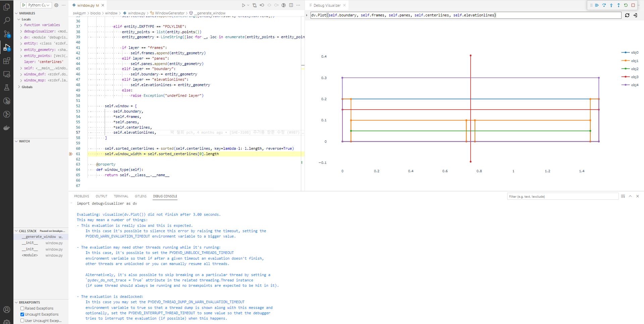The width and height of the screenshot is (644, 324).
Task: Collapse the BREAKPOINTS section
Action: pyautogui.click(x=16, y=303)
